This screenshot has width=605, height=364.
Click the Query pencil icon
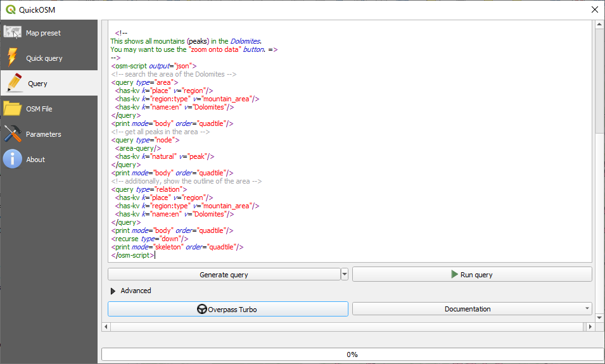pos(14,83)
